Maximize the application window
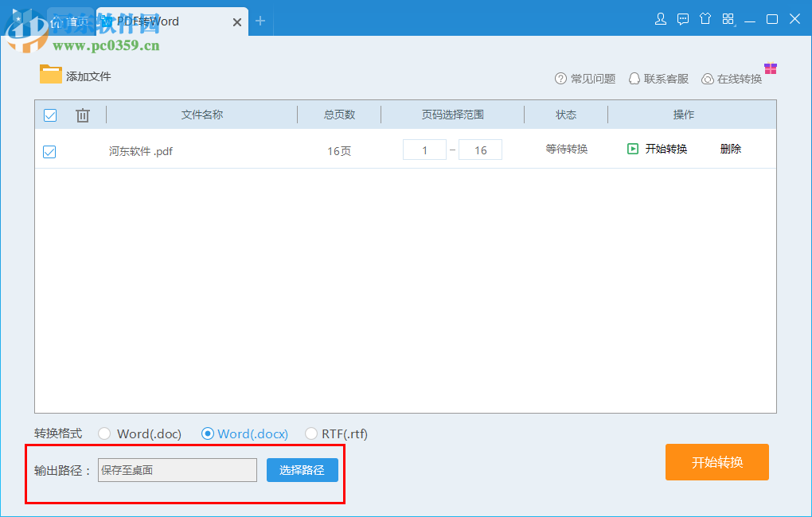 [772, 19]
